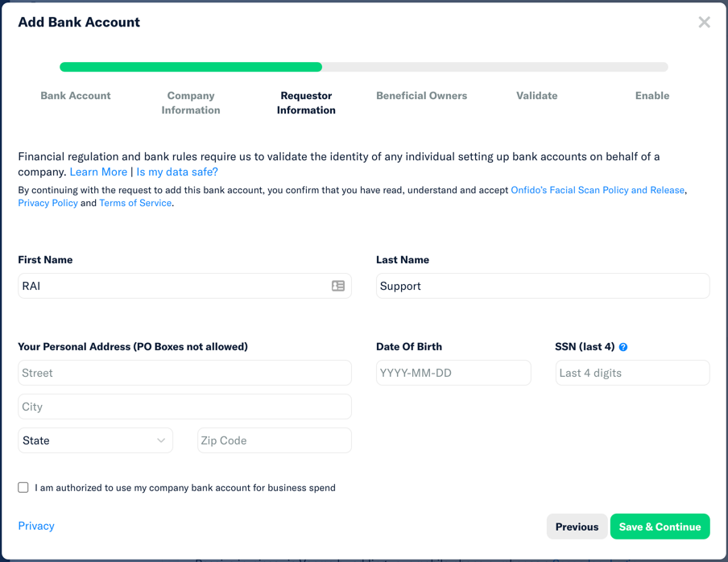Close the Add Bank Account dialog
Image resolution: width=728 pixels, height=562 pixels.
pos(704,22)
